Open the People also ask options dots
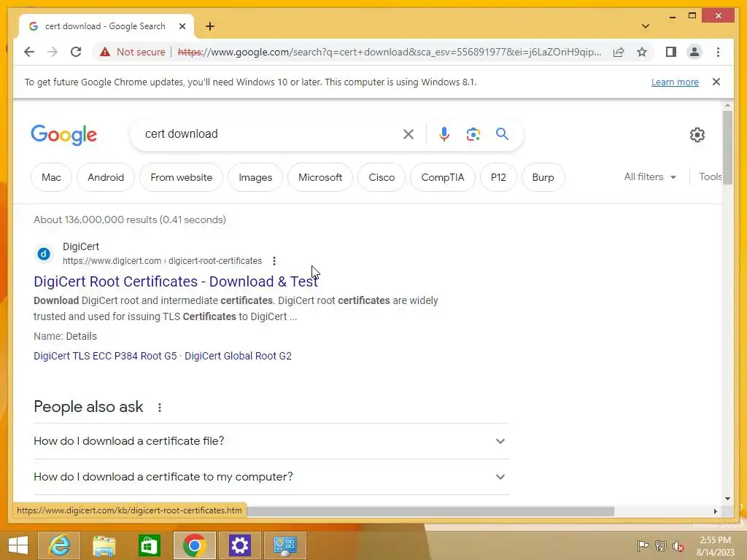The height and width of the screenshot is (560, 747). click(x=160, y=408)
